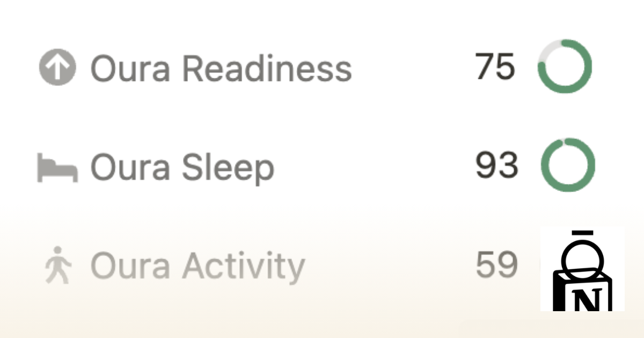Click the Activity score value 59
The image size is (644, 338).
coord(496,264)
